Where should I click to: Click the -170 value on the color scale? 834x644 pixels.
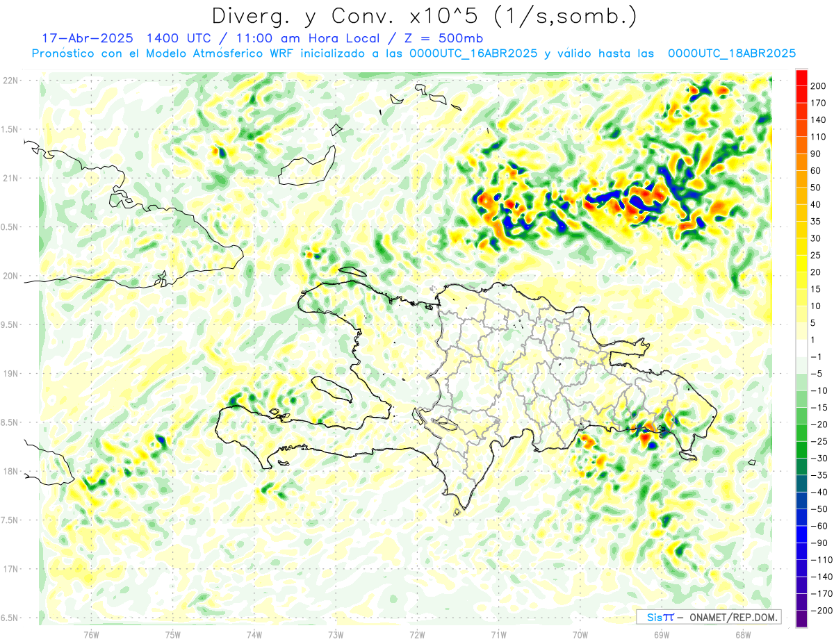click(x=820, y=594)
